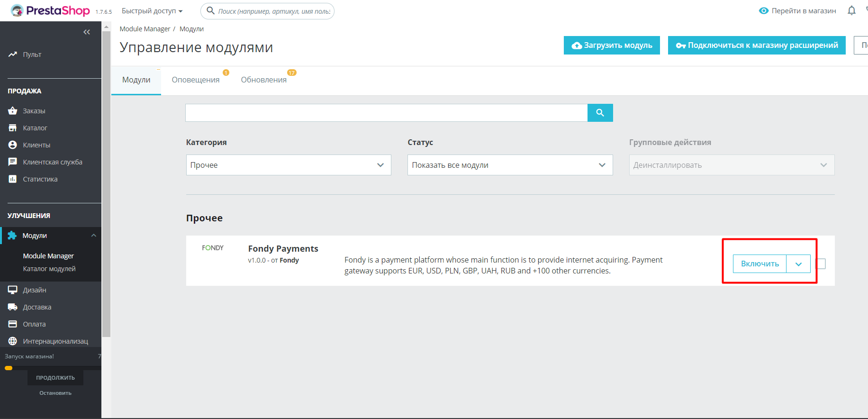
Task: Click the top global search field
Action: pos(267,11)
